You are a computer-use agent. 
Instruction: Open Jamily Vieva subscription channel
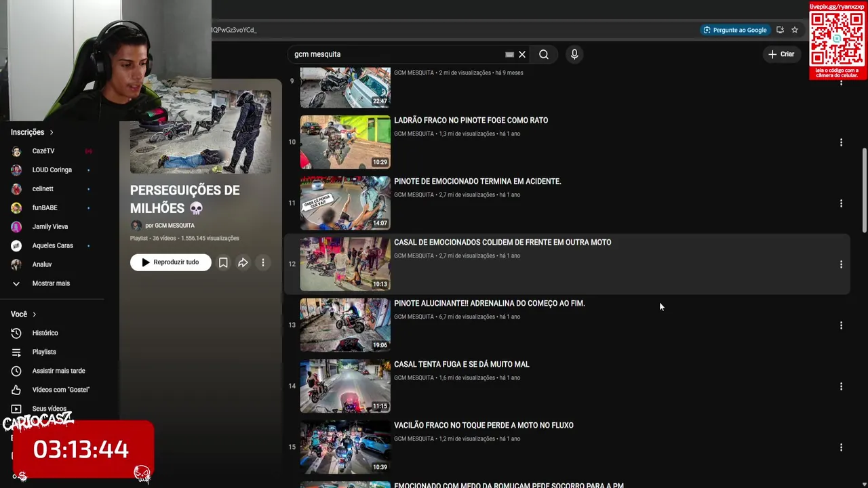[52, 227]
